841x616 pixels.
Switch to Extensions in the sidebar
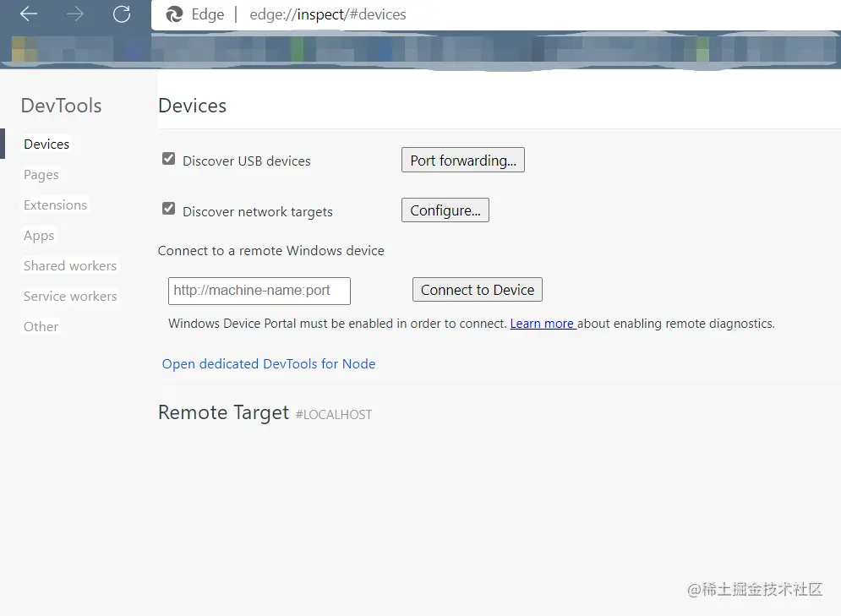pos(55,205)
